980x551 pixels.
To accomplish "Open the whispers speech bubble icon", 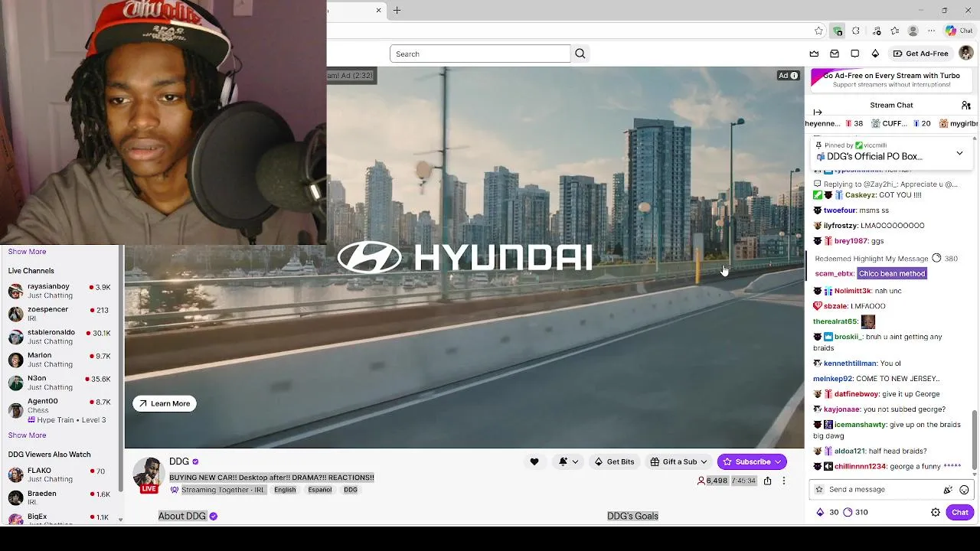I will (855, 54).
